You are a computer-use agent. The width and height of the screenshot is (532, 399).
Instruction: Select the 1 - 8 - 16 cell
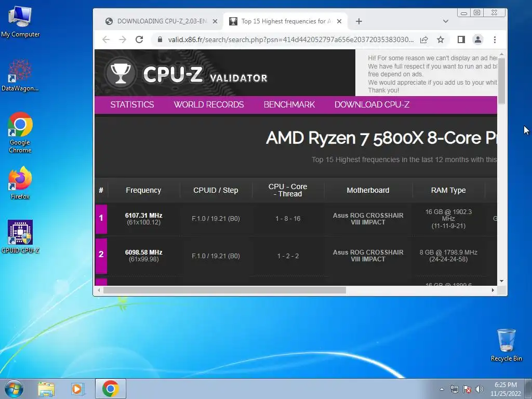[288, 219]
